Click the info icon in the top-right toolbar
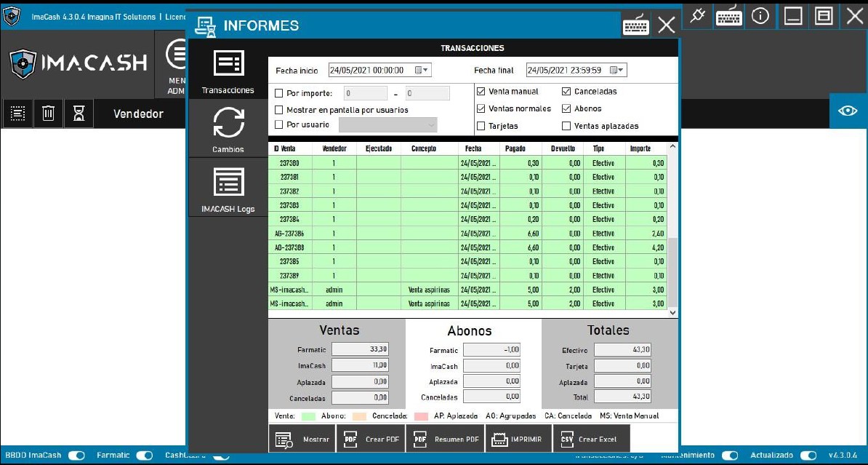 pyautogui.click(x=760, y=16)
